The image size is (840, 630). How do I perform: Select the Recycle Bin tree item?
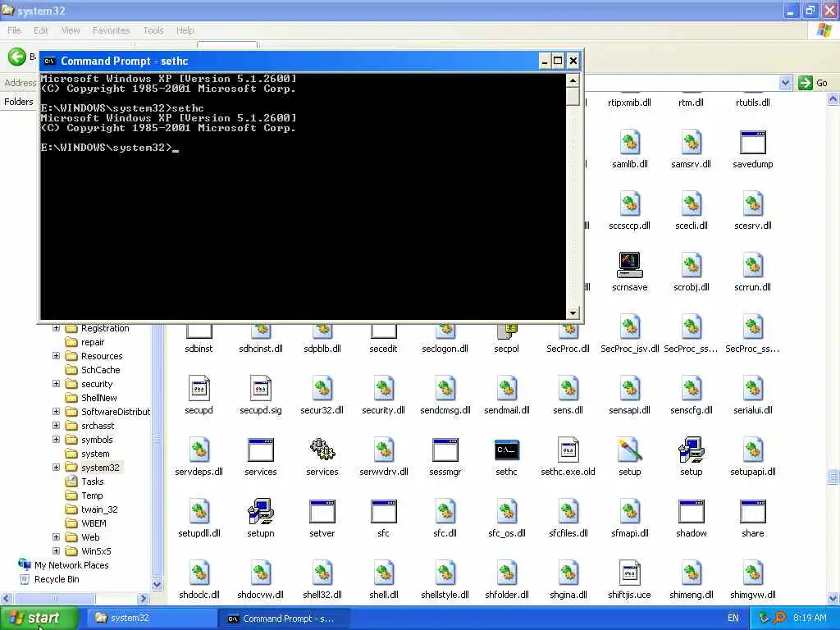point(49,579)
